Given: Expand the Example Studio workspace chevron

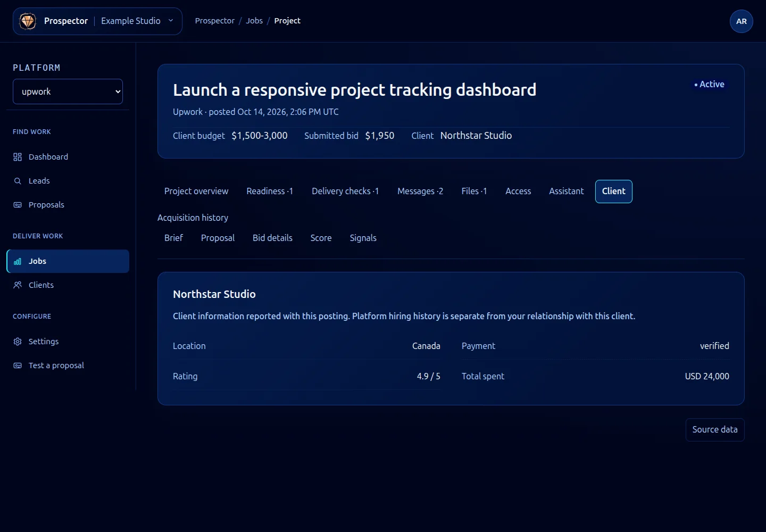Looking at the screenshot, I should click(171, 21).
